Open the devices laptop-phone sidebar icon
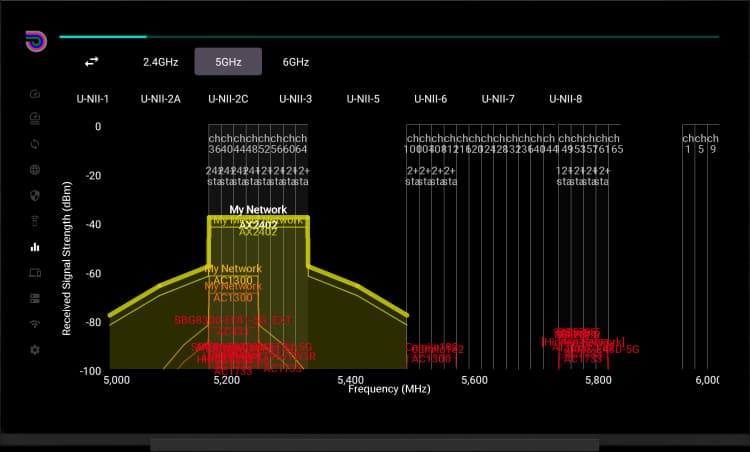 pyautogui.click(x=35, y=273)
